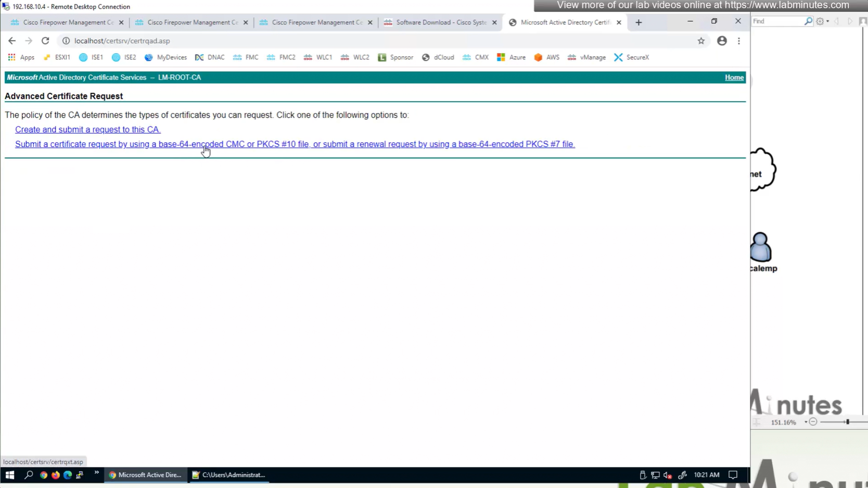Viewport: 868px width, 488px height.
Task: Open the AWS bookmark
Action: click(546, 57)
